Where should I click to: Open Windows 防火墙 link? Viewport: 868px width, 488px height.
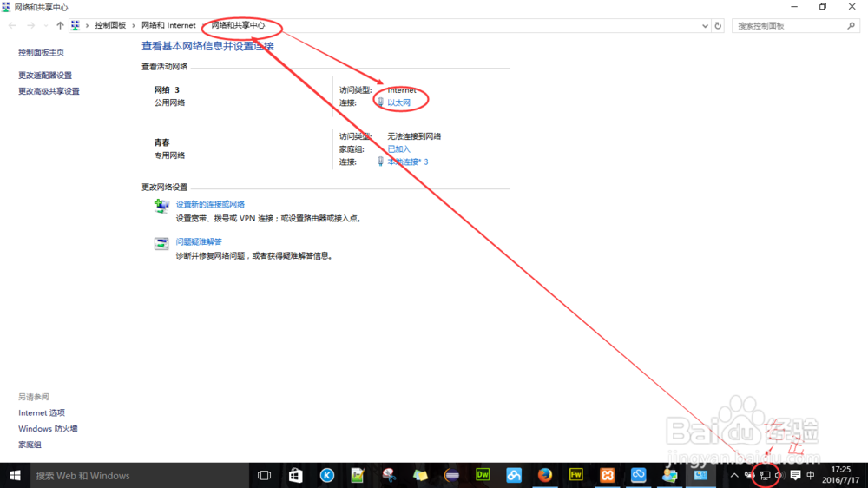pos(48,429)
